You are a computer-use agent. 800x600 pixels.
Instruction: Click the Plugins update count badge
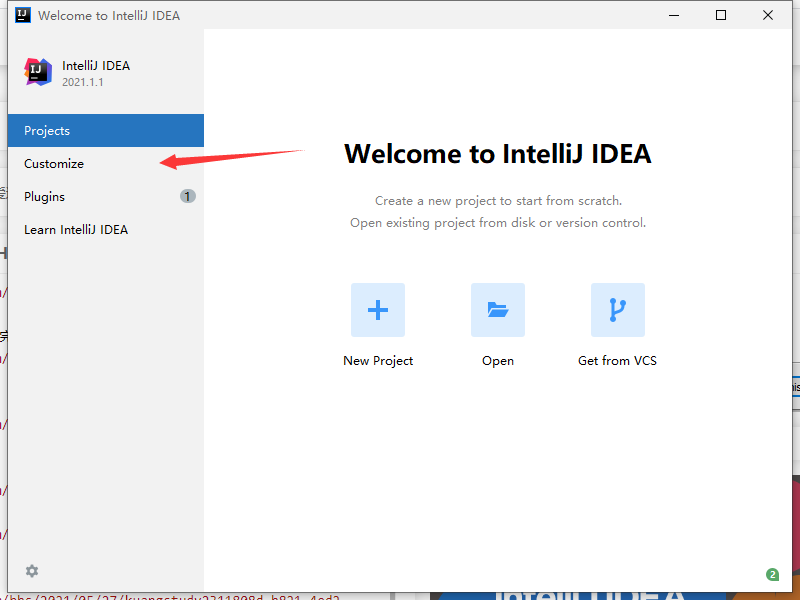pyautogui.click(x=187, y=196)
